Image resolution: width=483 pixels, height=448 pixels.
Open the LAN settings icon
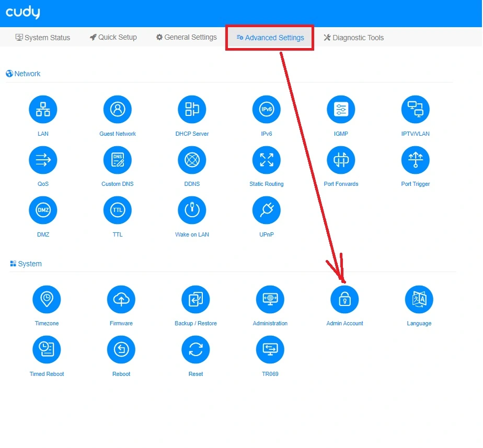[43, 110]
